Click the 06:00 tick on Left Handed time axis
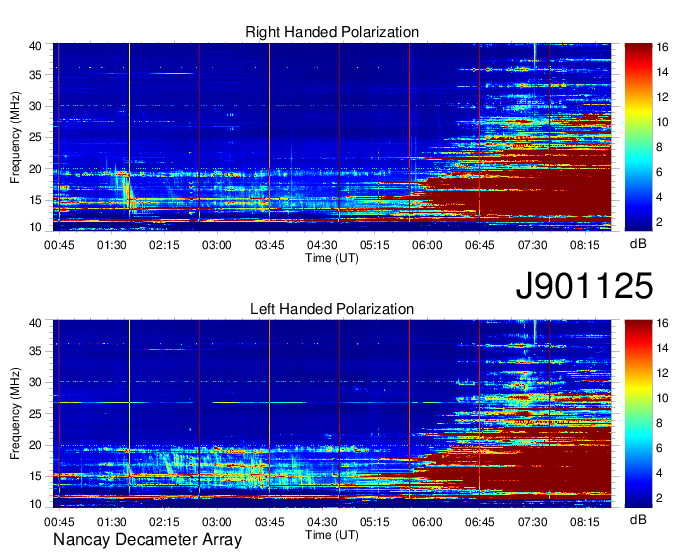This screenshot has height=552, width=680. point(427,522)
